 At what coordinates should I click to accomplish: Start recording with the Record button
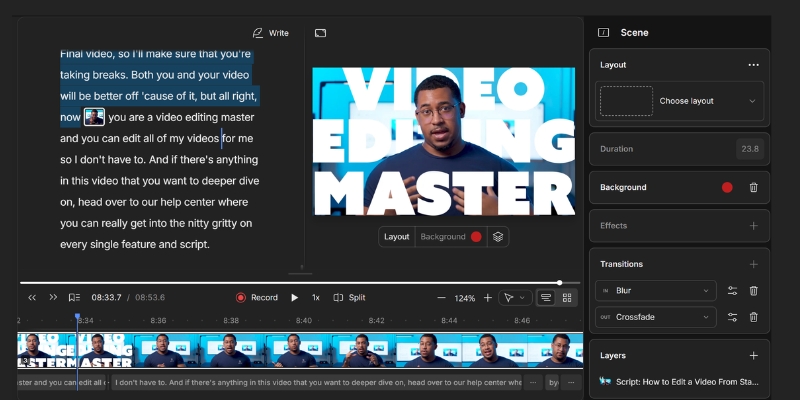(x=257, y=297)
